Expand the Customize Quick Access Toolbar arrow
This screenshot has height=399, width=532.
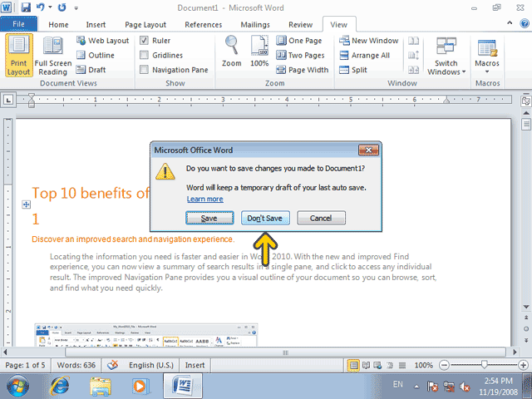tap(76, 7)
